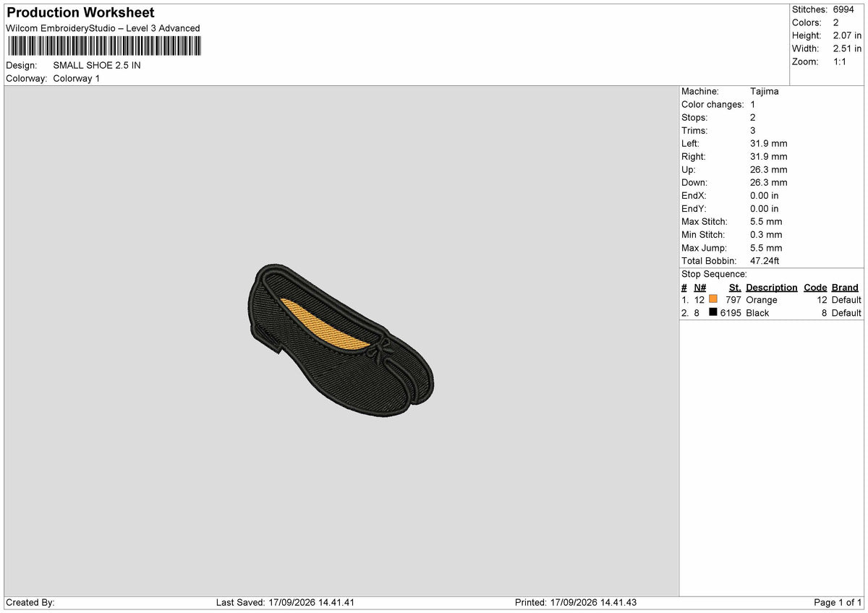Click stitch count 797 in Orange row
Image resolution: width=868 pixels, height=613 pixels.
(733, 300)
